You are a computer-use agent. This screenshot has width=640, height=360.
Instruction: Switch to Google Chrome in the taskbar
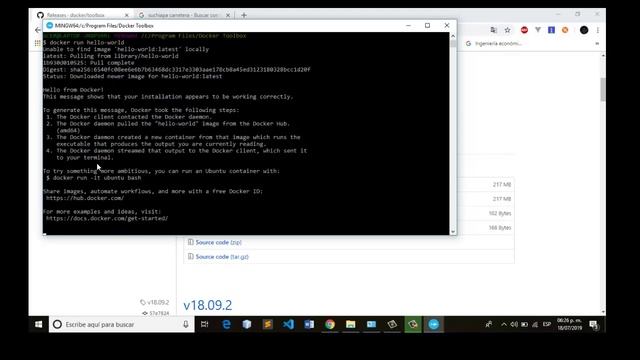[330, 324]
